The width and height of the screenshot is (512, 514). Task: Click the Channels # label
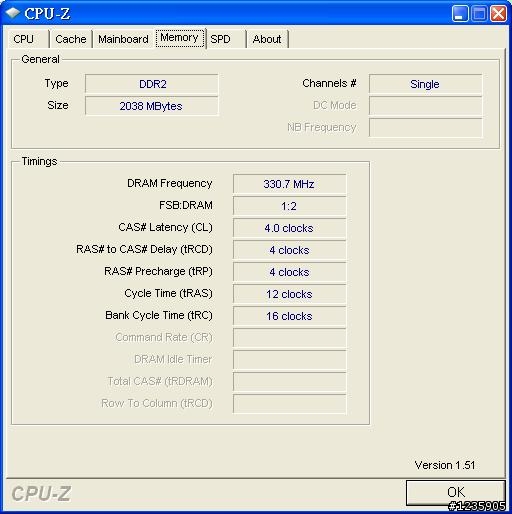point(329,83)
